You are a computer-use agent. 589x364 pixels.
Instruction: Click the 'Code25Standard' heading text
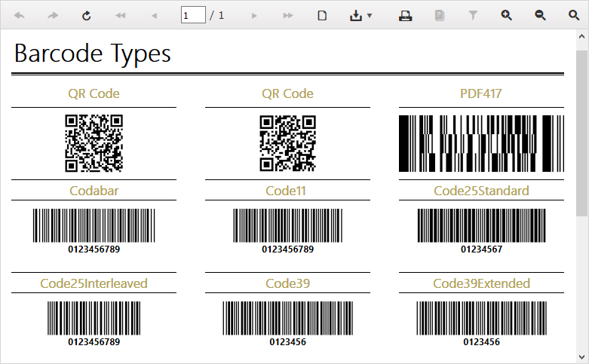[482, 191]
